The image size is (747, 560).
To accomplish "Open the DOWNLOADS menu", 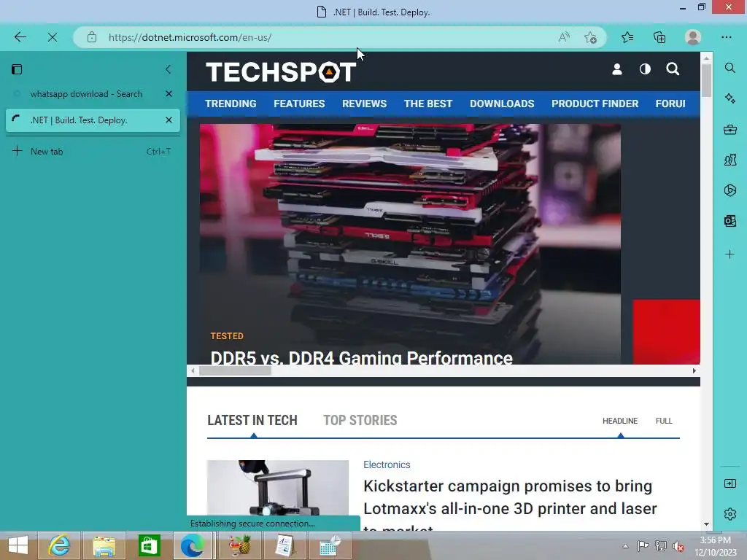I will pyautogui.click(x=502, y=104).
